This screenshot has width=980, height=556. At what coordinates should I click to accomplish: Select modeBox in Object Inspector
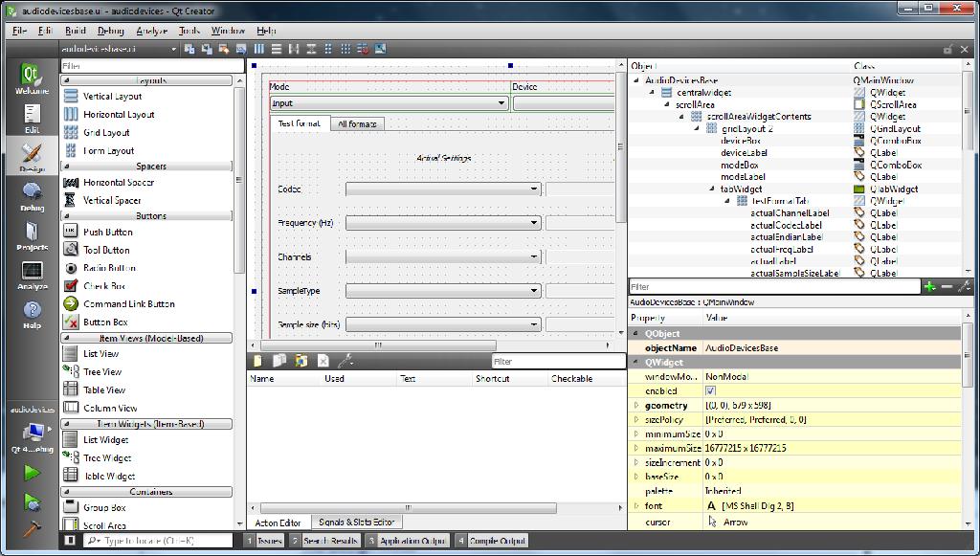pos(740,165)
